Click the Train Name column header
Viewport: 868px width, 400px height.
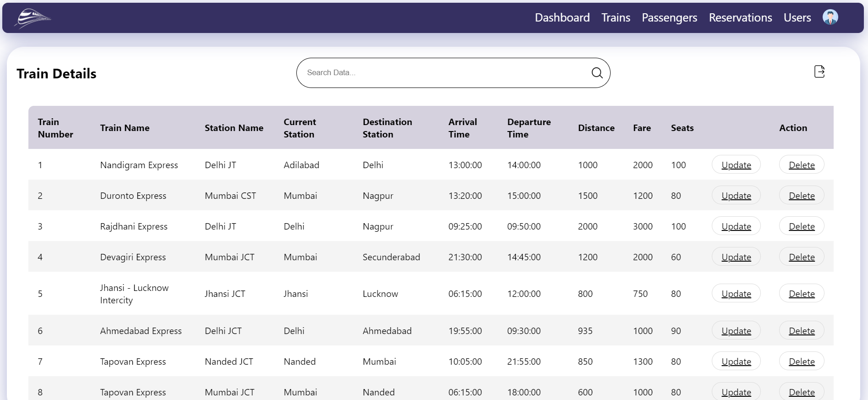125,128
